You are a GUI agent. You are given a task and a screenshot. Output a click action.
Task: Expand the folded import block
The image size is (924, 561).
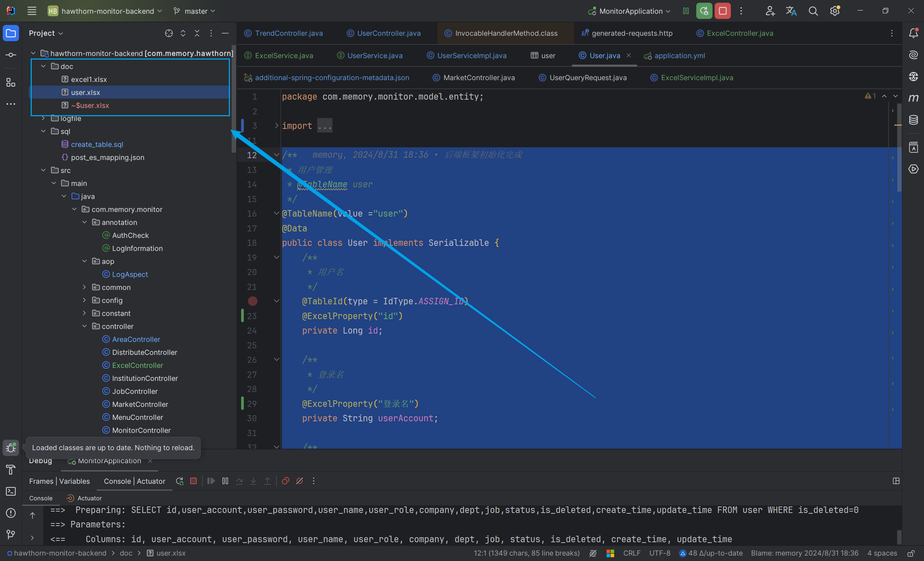pyautogui.click(x=277, y=126)
